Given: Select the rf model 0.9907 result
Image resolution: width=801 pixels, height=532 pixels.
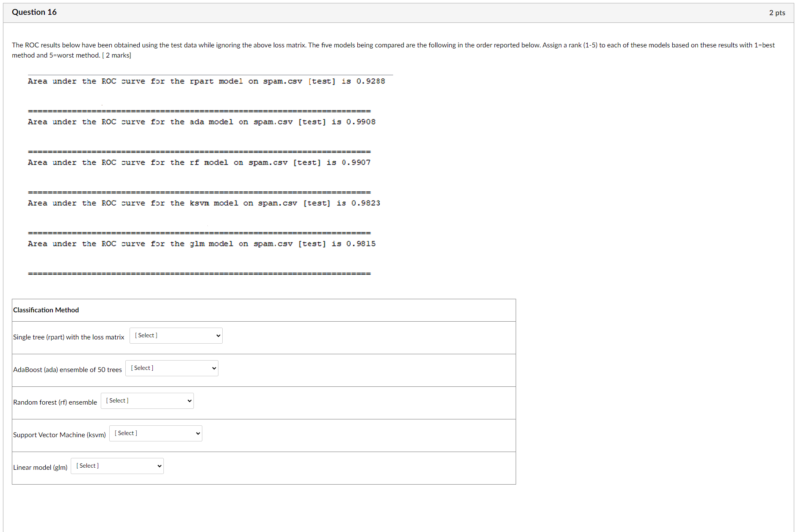Looking at the screenshot, I should point(199,163).
